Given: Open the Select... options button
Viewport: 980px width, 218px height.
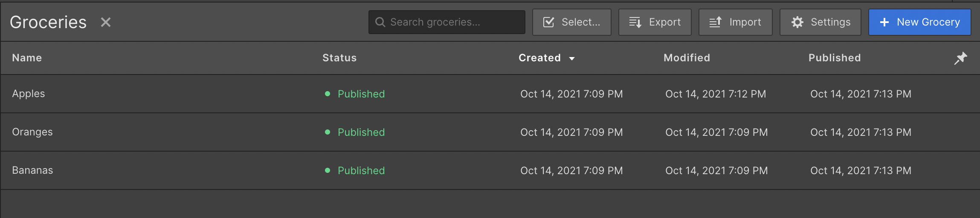Looking at the screenshot, I should (572, 22).
